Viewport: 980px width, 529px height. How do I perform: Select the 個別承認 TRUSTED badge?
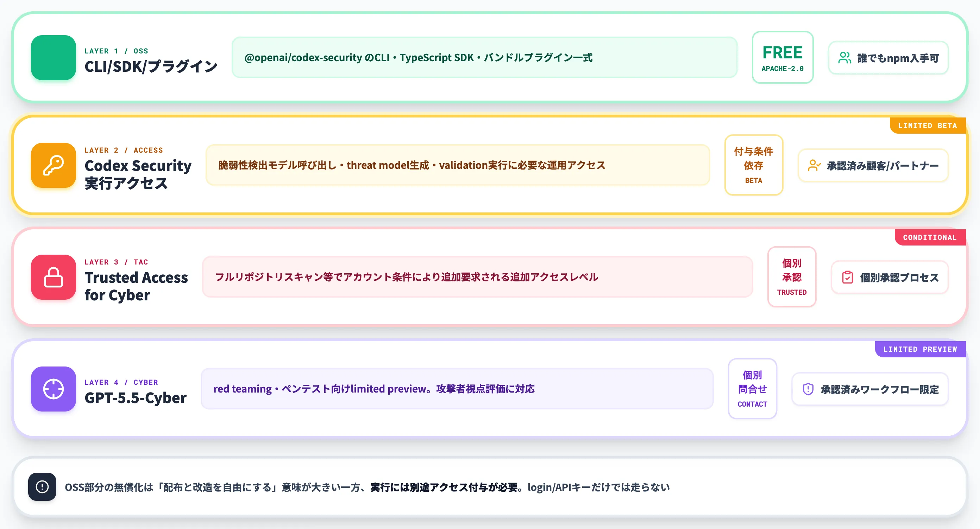(792, 277)
